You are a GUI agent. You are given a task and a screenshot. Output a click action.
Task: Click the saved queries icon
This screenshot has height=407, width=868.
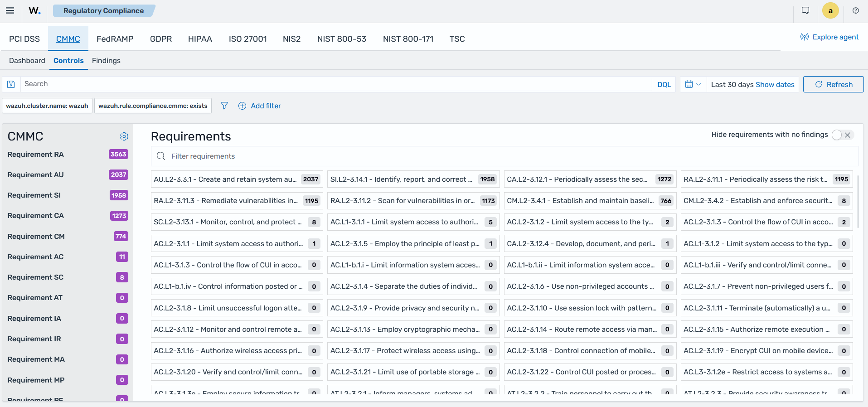(x=11, y=84)
